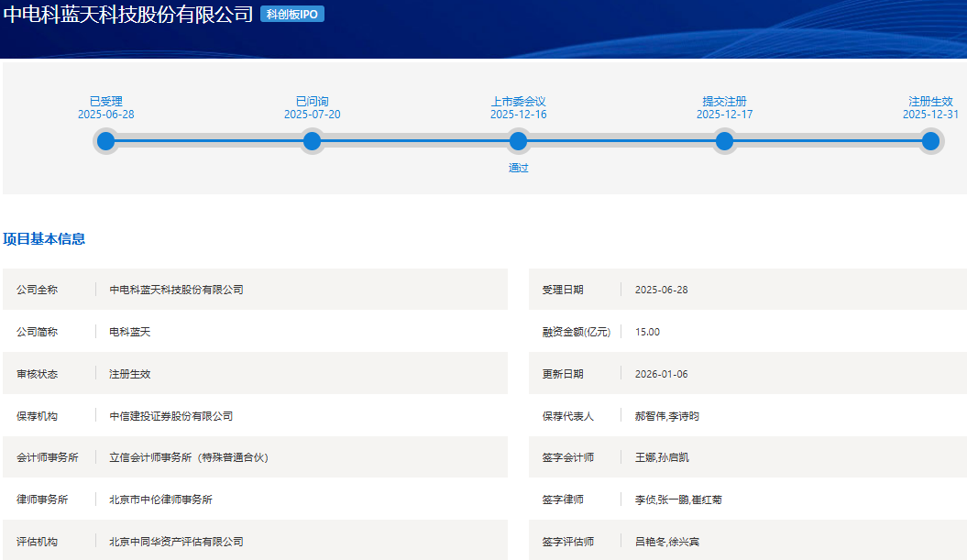Click accounting firm 立信会计师事务所 value
The image size is (967, 560).
pos(188,457)
